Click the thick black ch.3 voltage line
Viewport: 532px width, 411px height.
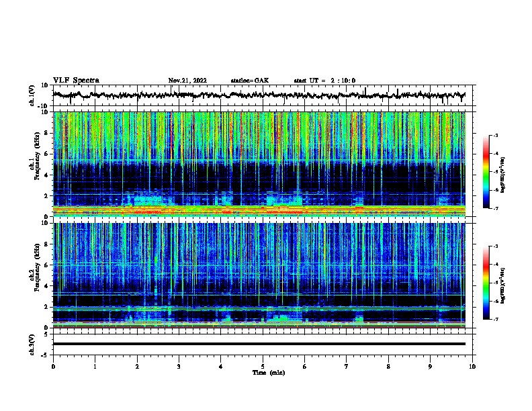coord(259,344)
